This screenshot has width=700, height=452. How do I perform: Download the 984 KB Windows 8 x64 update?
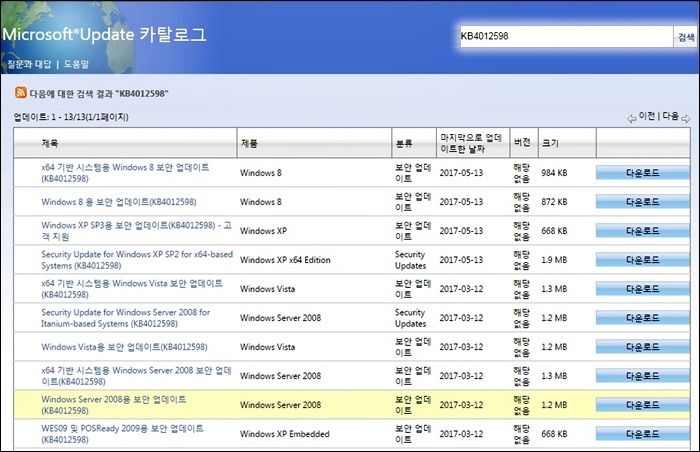[642, 173]
